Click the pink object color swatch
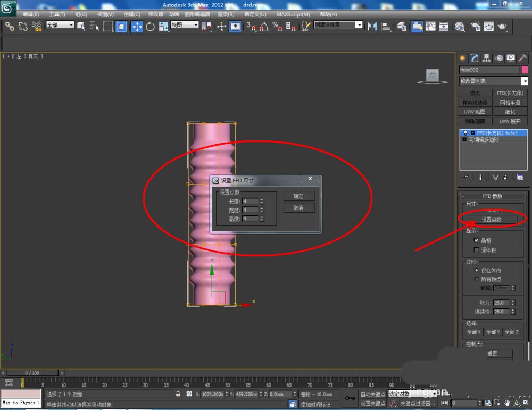The width and height of the screenshot is (532, 410). [525, 70]
